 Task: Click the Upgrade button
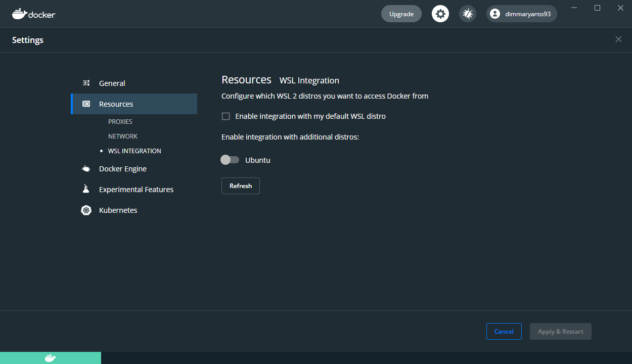point(401,14)
